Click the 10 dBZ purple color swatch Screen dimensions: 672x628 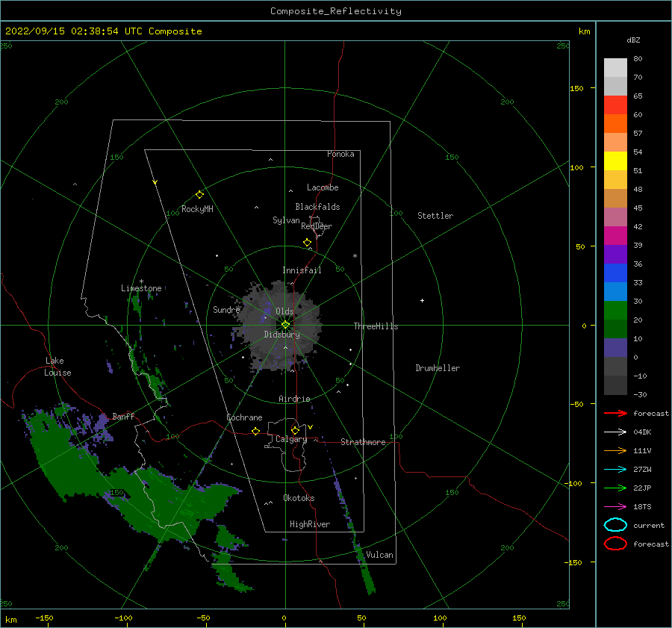click(615, 348)
